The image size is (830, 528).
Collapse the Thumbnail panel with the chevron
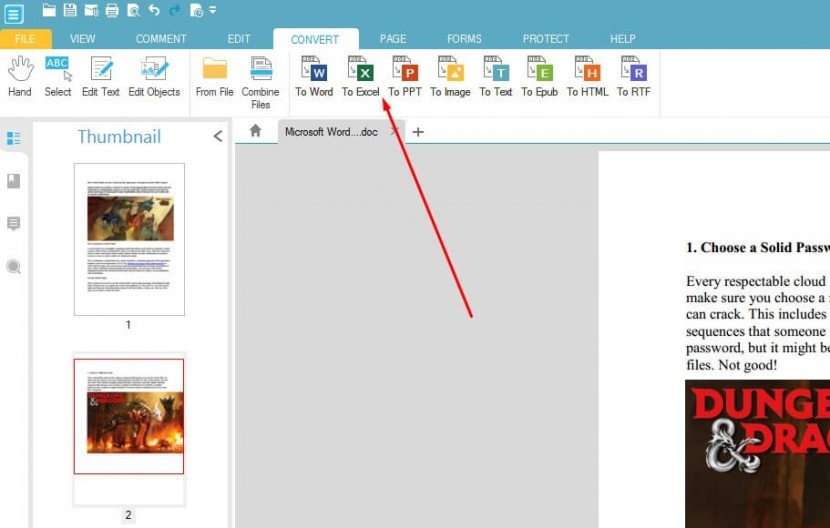tap(218, 136)
